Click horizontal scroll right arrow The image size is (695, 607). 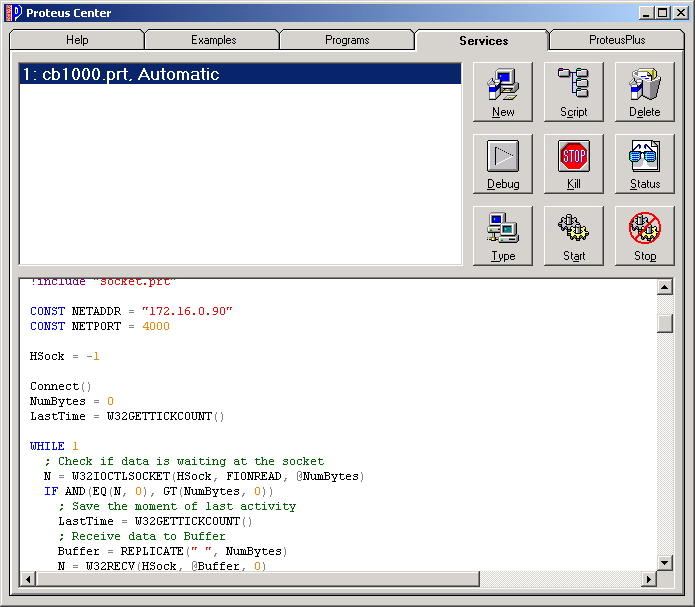coord(649,579)
